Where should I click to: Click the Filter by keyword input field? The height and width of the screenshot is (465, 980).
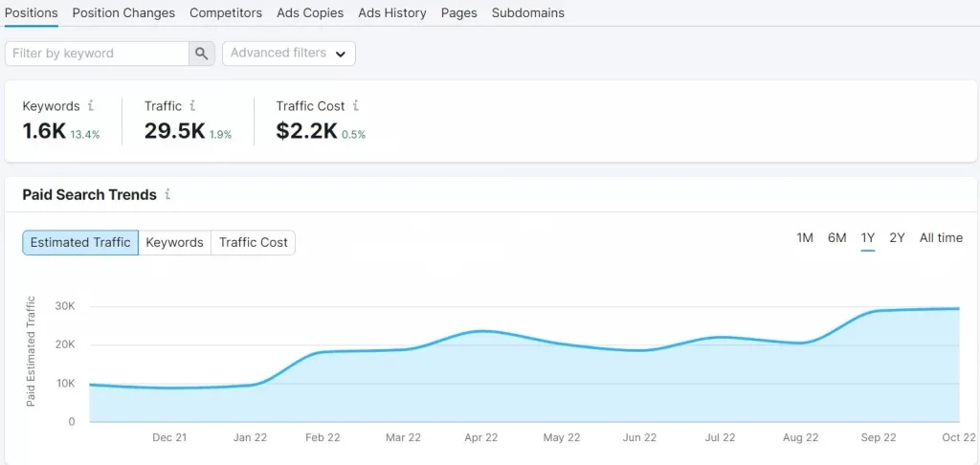coord(97,54)
